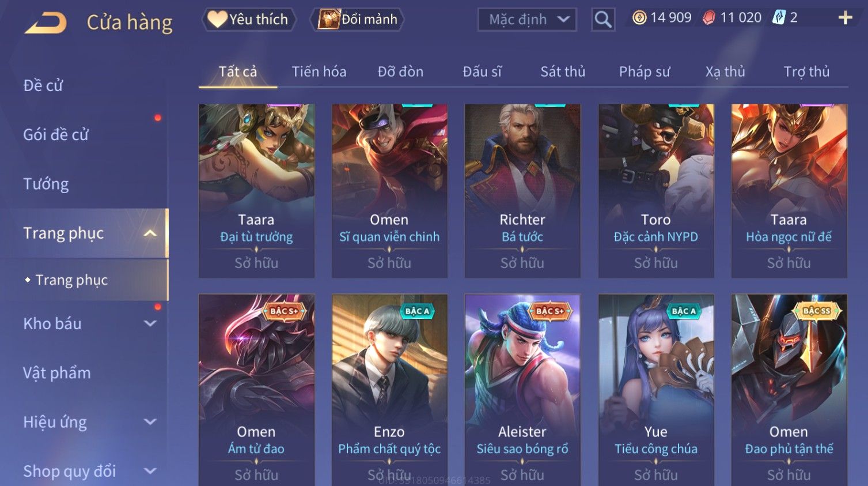The height and width of the screenshot is (486, 868).
Task: Switch to the Tiến hóa tab
Action: [x=319, y=71]
